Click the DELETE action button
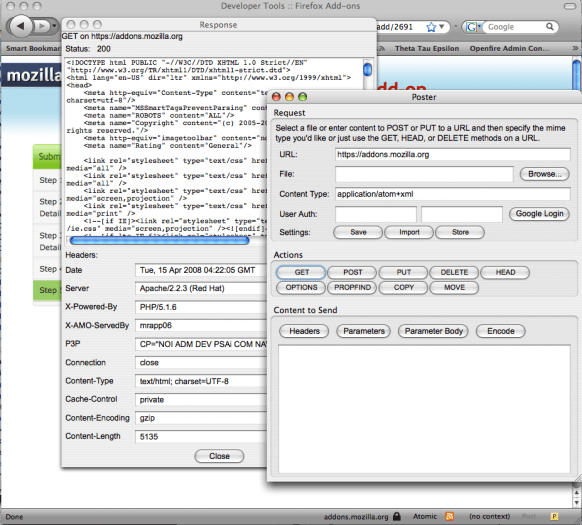Image resolution: width=582 pixels, height=525 pixels. pos(454,272)
